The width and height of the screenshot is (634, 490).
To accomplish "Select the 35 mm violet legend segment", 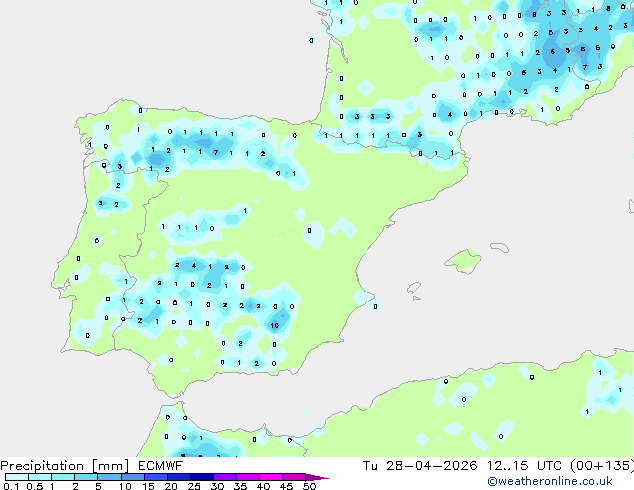I will point(247,477).
